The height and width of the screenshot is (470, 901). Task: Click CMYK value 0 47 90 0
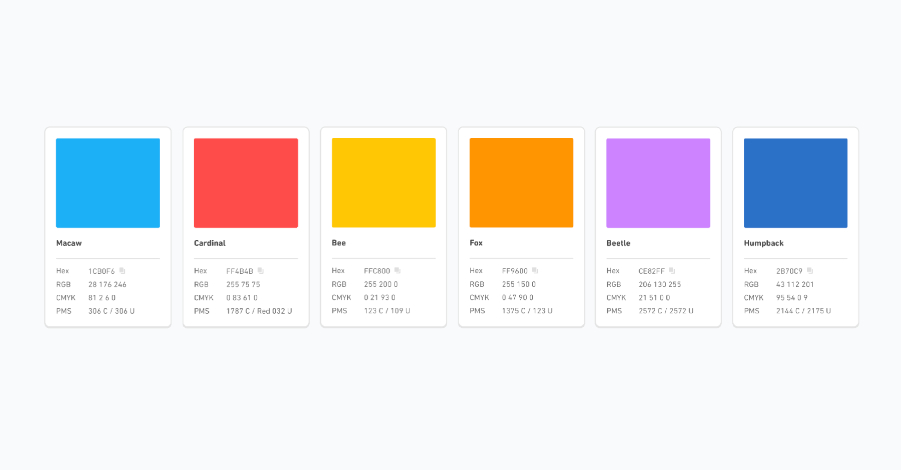click(518, 298)
